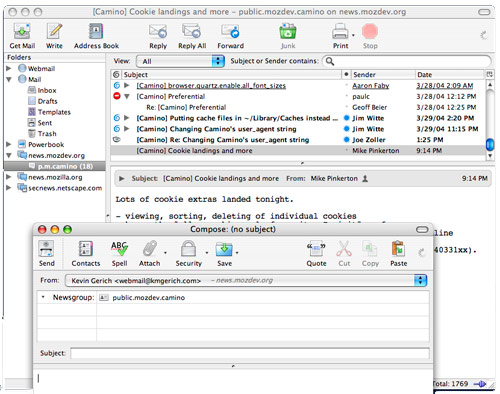Expand the Webmail account folder
The image size is (500, 394).
point(9,68)
